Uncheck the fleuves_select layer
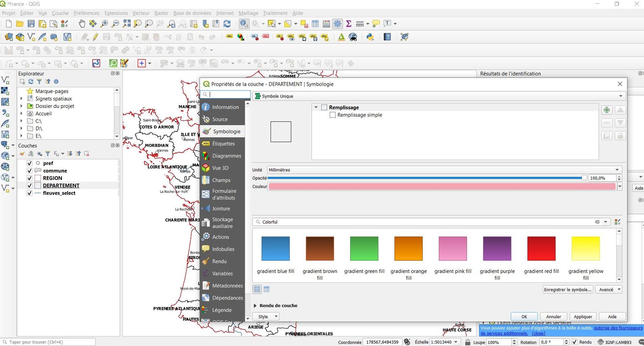The height and width of the screenshot is (346, 644). (29, 193)
